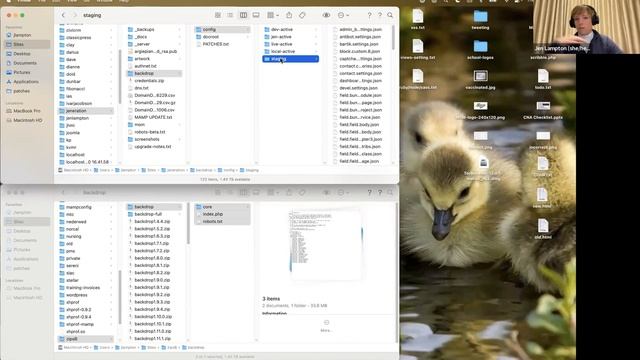The image size is (640, 360).
Task: Switch staging window to list view
Action: (x=230, y=15)
